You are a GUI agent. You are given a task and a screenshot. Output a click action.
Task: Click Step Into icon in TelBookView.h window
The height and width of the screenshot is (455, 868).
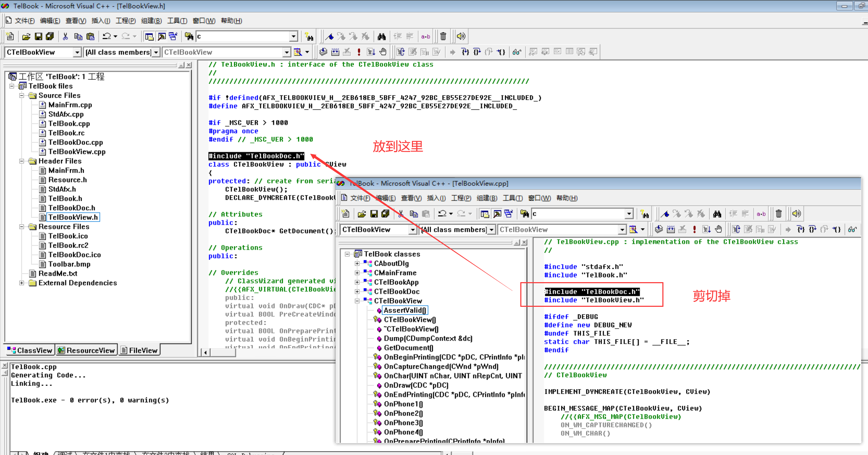465,52
